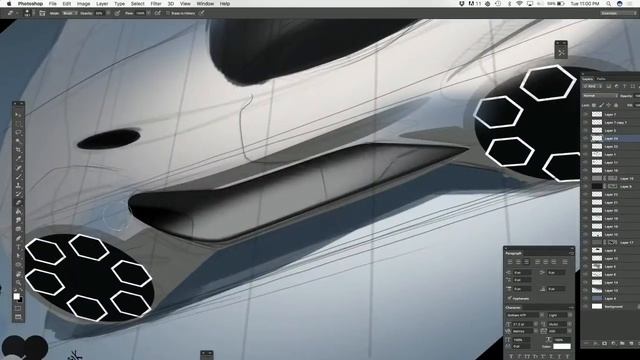Click the center text icon in Paragraph

tap(518, 262)
